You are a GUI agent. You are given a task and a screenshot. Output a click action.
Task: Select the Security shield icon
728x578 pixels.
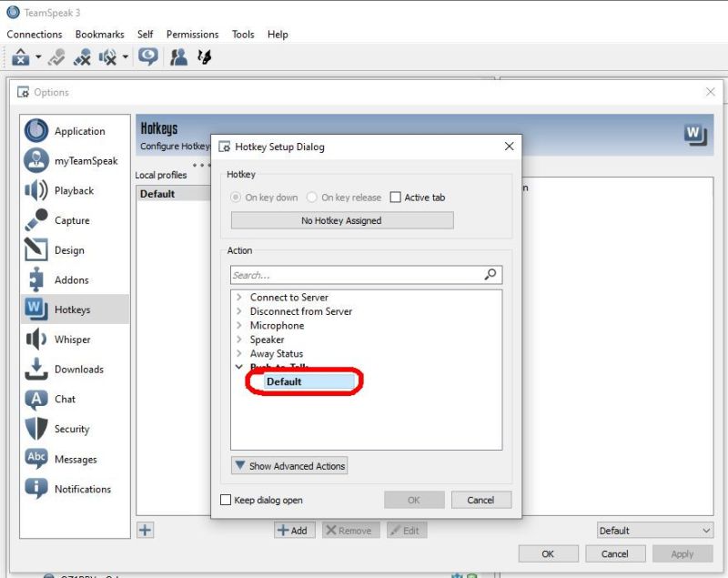[x=36, y=429]
